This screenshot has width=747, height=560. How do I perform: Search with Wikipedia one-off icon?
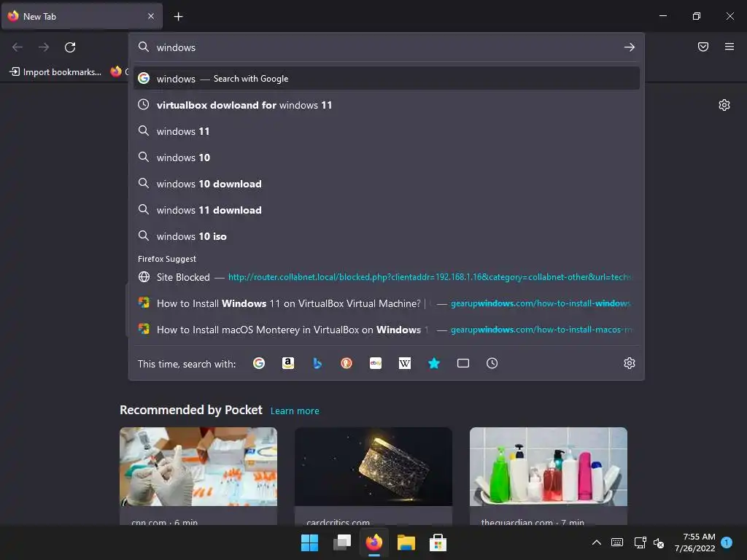[404, 363]
